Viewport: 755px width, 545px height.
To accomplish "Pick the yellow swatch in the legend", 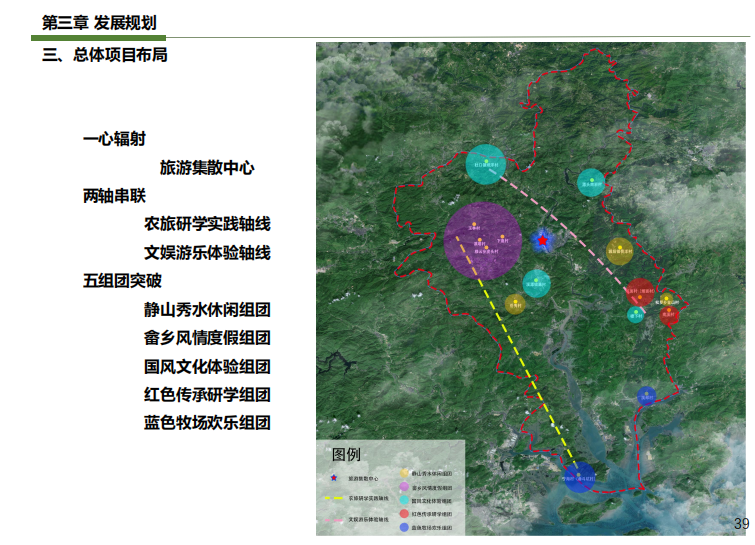I will (x=404, y=473).
